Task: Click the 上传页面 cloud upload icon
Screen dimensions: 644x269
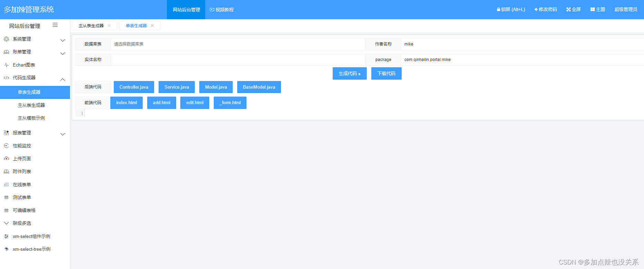Action: (x=6, y=159)
